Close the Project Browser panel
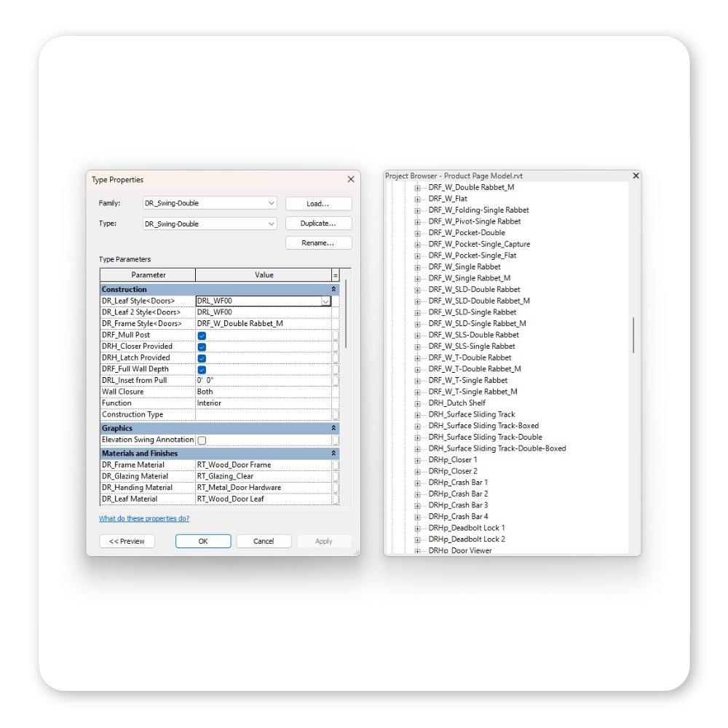This screenshot has width=728, height=728. [x=636, y=175]
